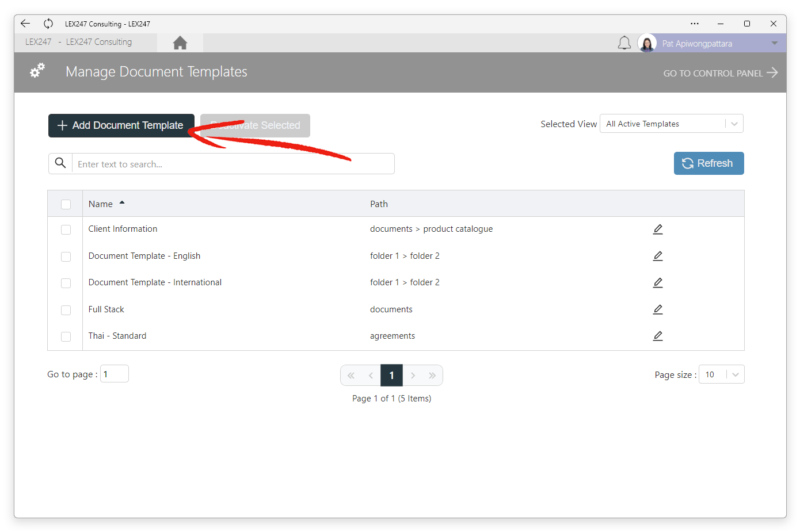Click the Full Stack documents path cell
This screenshot has width=800, height=532.
coord(391,309)
